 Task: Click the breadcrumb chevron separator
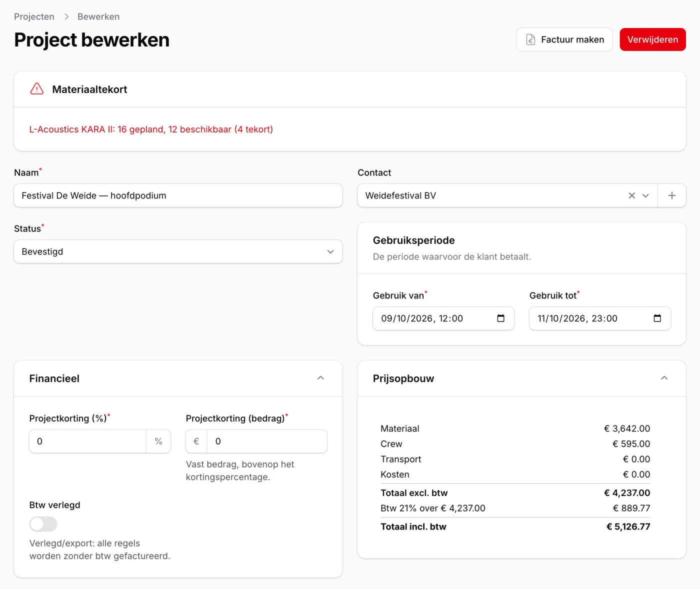(x=66, y=16)
